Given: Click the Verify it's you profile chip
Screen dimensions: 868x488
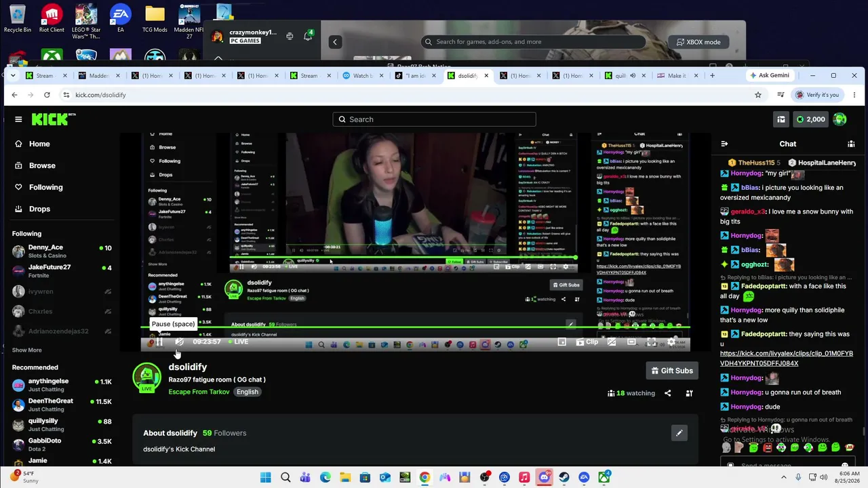Looking at the screenshot, I should (817, 95).
